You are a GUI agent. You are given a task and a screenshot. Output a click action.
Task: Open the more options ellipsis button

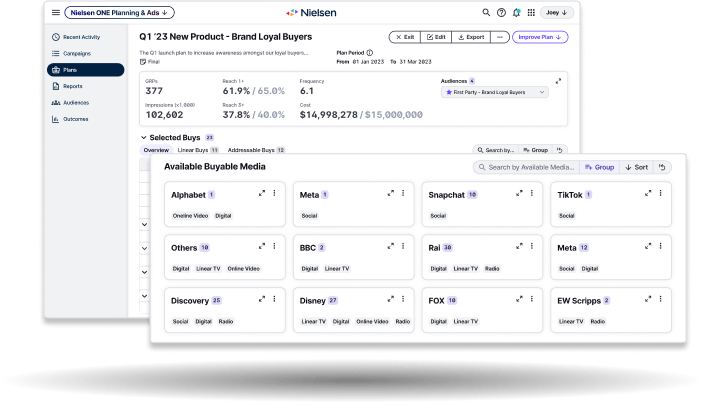point(499,37)
